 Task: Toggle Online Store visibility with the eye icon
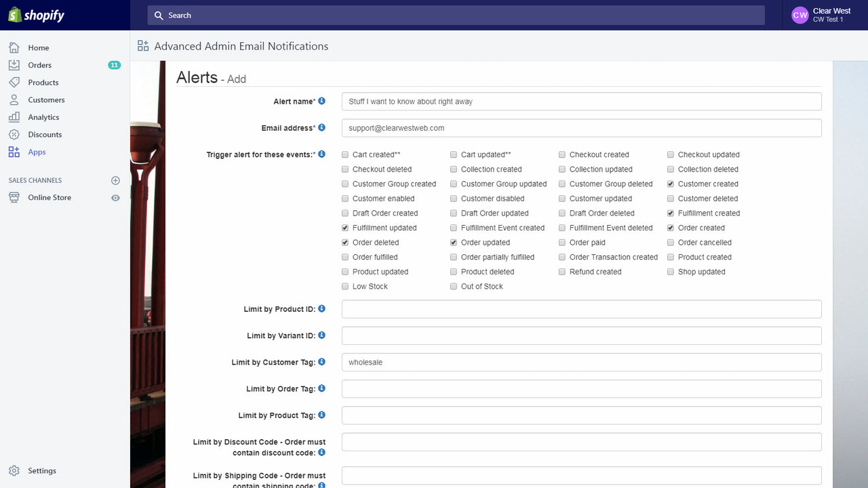coord(115,197)
